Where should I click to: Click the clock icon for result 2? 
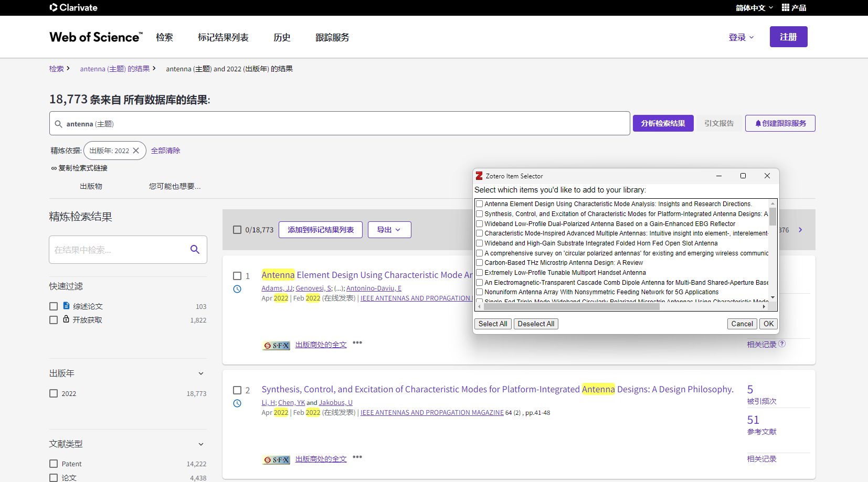pos(237,403)
